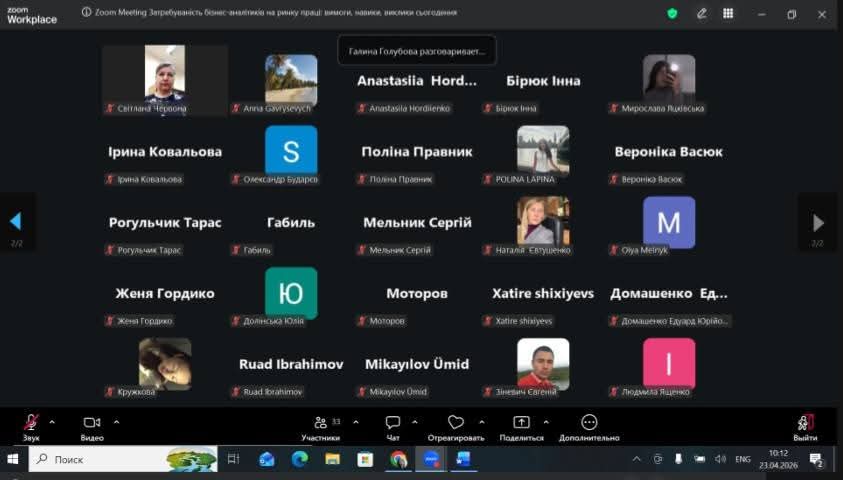
Task: Click the green encryption shield icon
Action: click(x=672, y=13)
